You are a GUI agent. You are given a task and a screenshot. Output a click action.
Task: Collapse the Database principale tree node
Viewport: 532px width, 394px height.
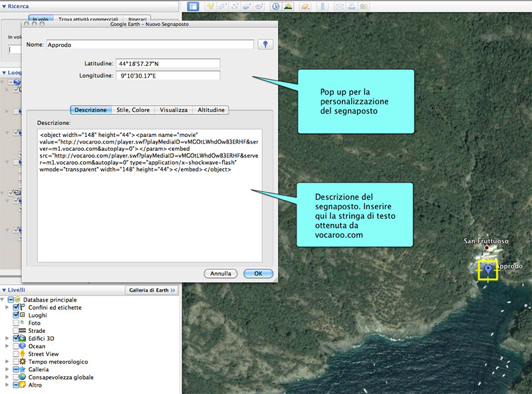(x=3, y=300)
